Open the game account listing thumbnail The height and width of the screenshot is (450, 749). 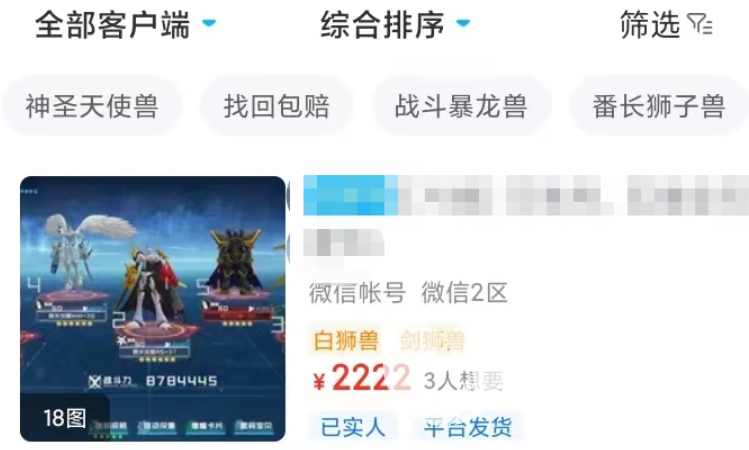coord(153,309)
